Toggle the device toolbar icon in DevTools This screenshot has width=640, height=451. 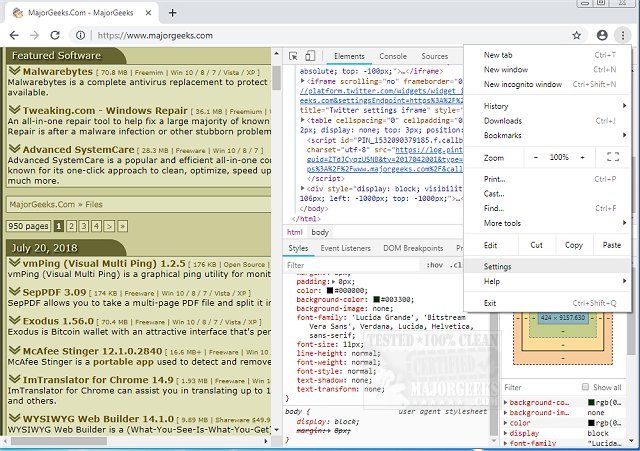click(x=310, y=57)
